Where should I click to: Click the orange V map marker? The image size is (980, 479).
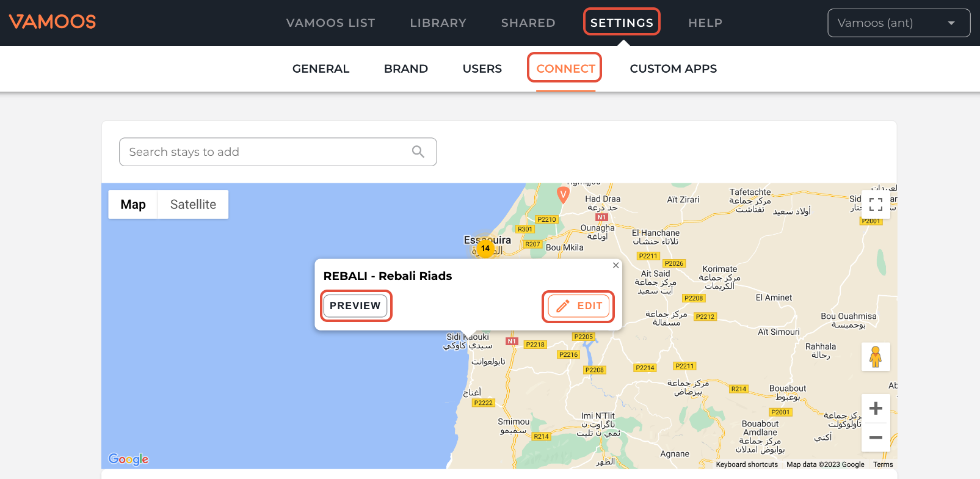click(x=563, y=195)
